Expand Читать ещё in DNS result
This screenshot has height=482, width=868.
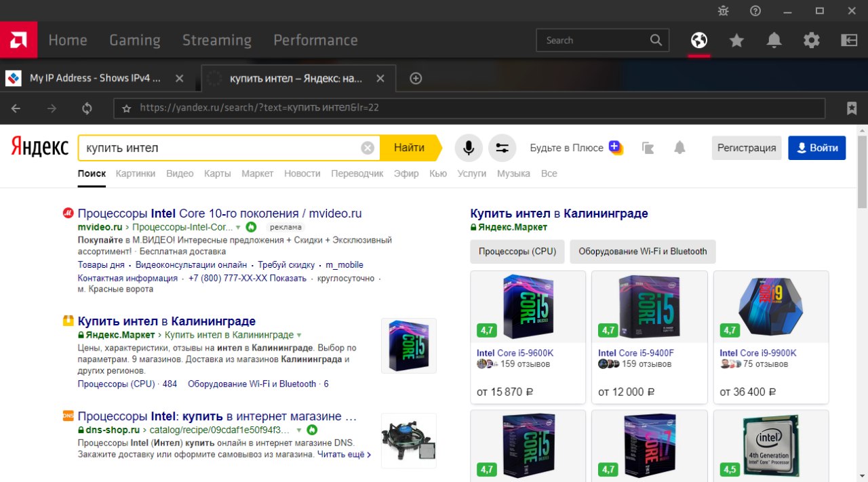pos(344,454)
